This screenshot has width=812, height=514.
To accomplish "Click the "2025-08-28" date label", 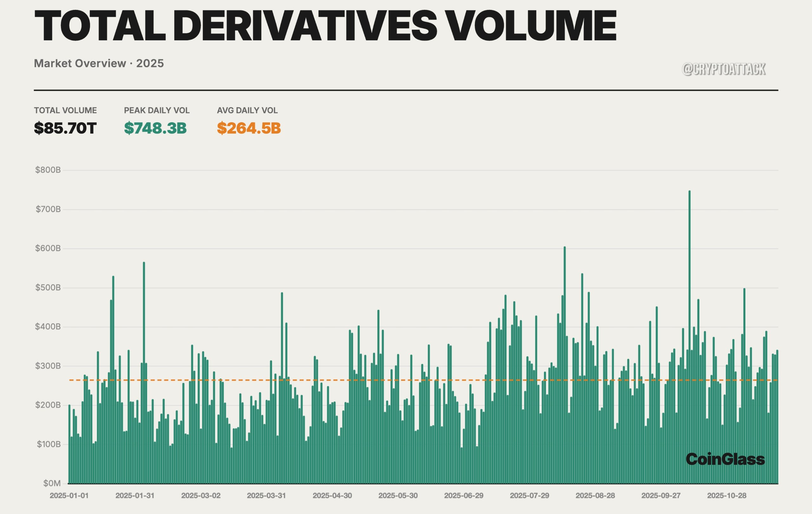I will tap(595, 496).
